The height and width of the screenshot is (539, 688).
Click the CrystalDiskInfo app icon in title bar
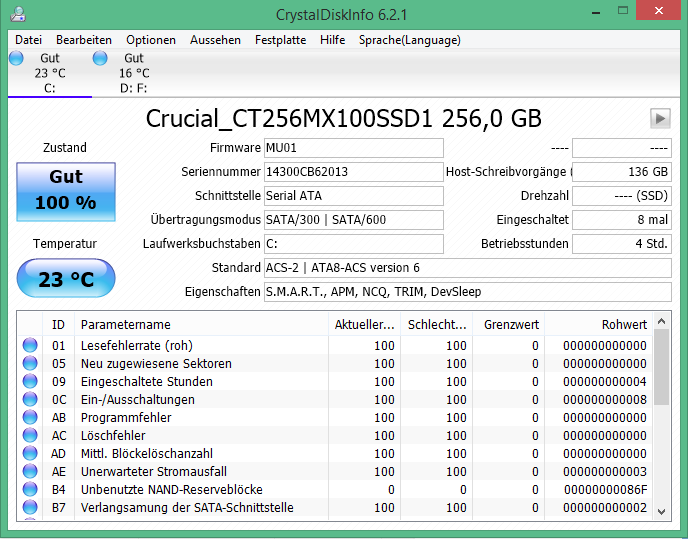[18, 14]
